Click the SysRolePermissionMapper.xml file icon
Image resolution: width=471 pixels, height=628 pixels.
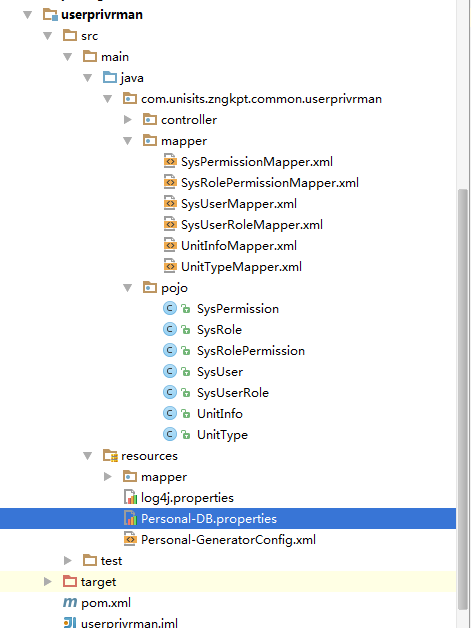(170, 183)
